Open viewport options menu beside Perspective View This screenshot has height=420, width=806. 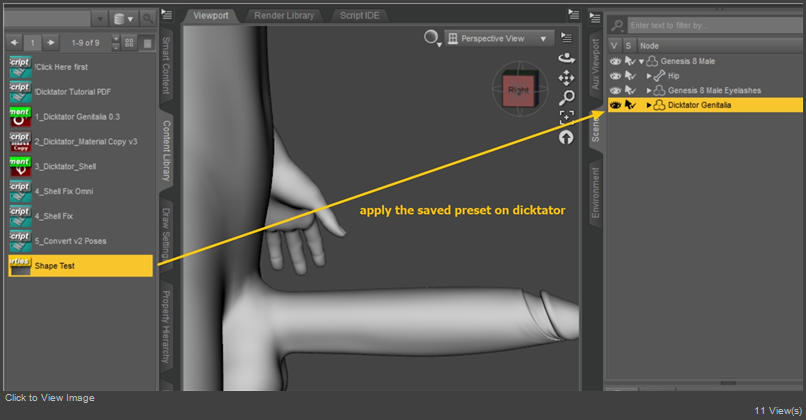click(566, 38)
